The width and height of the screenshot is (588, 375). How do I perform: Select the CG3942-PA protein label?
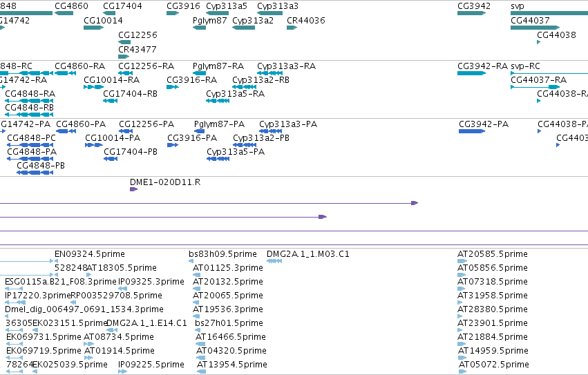(x=484, y=124)
